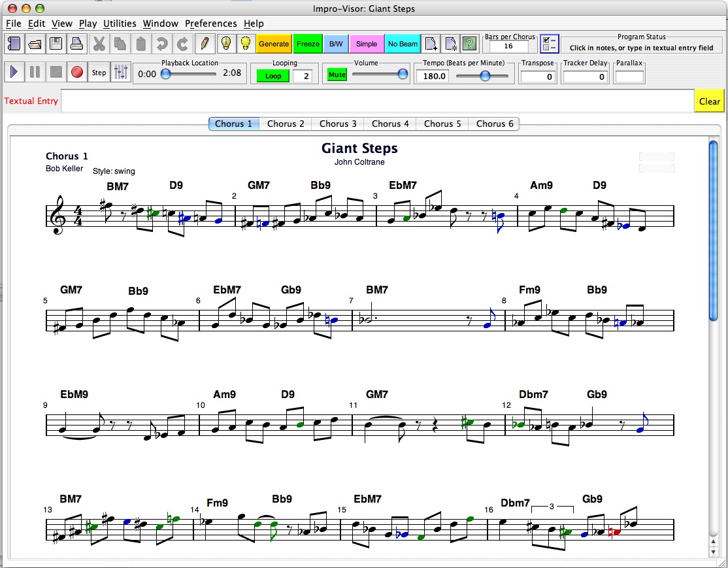Open preferences checklist icon
Image resolution: width=728 pixels, height=568 pixels.
click(550, 44)
